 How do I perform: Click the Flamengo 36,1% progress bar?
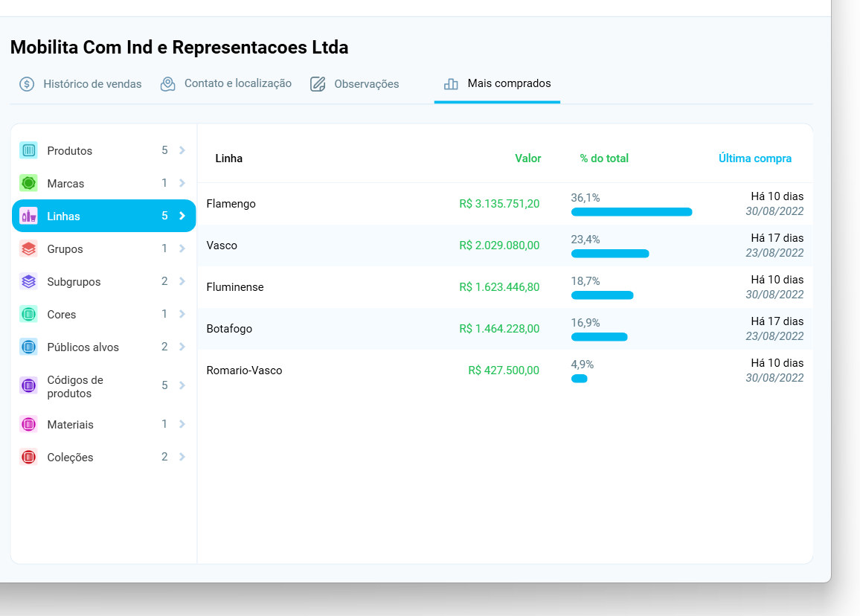click(x=632, y=212)
